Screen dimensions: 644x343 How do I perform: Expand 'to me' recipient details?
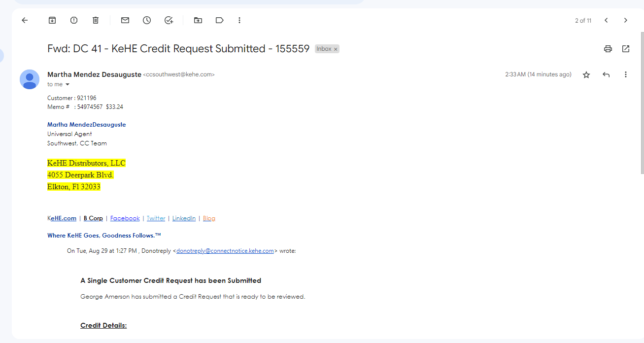pos(68,85)
